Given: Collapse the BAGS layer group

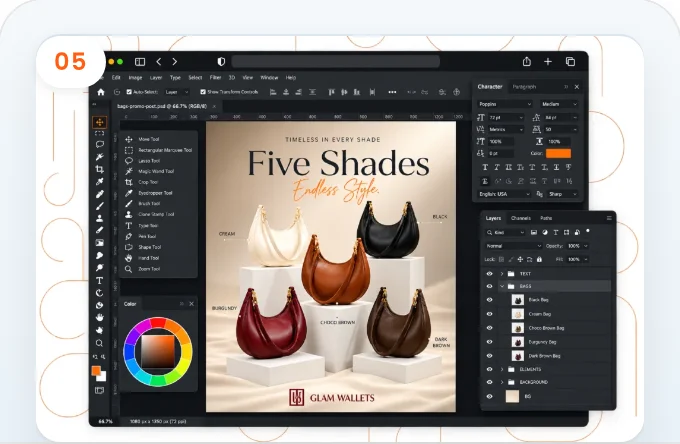Looking at the screenshot, I should tap(502, 286).
